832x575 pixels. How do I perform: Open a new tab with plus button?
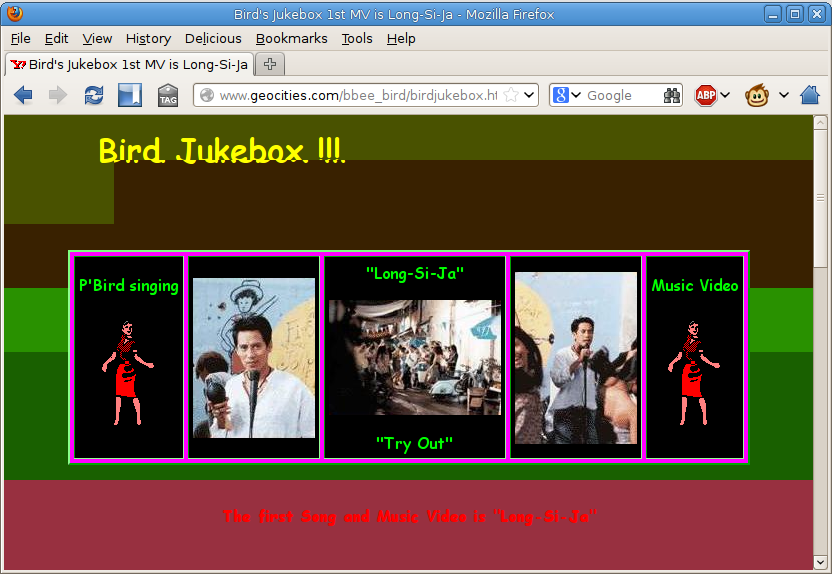tap(270, 64)
